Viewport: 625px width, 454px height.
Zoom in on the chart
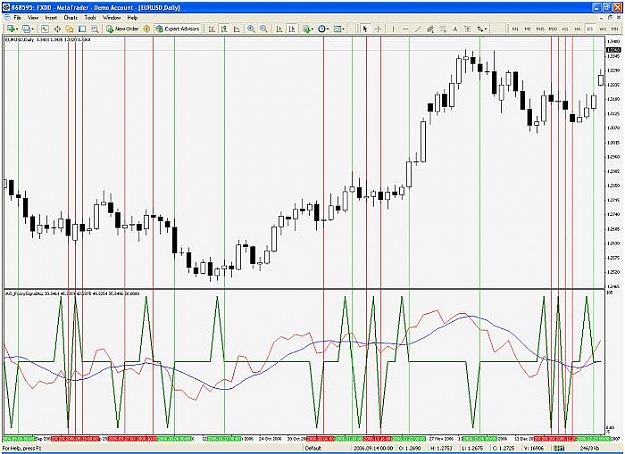click(251, 29)
